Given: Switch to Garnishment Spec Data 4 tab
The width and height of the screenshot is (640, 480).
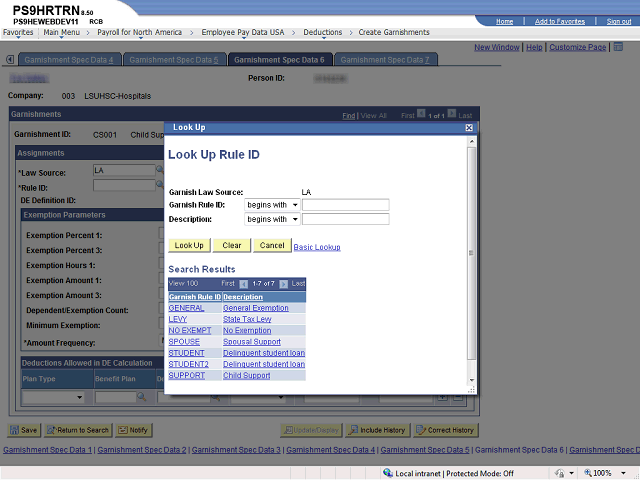Looking at the screenshot, I should 69,60.
